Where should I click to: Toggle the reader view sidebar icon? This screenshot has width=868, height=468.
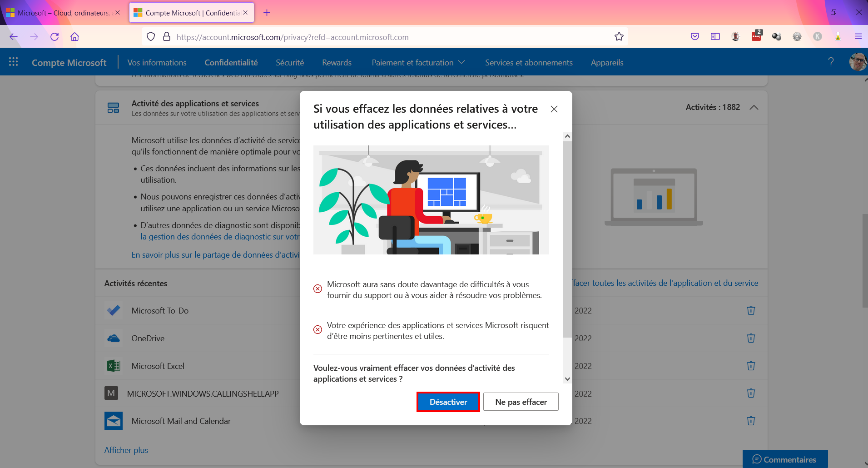tap(715, 37)
